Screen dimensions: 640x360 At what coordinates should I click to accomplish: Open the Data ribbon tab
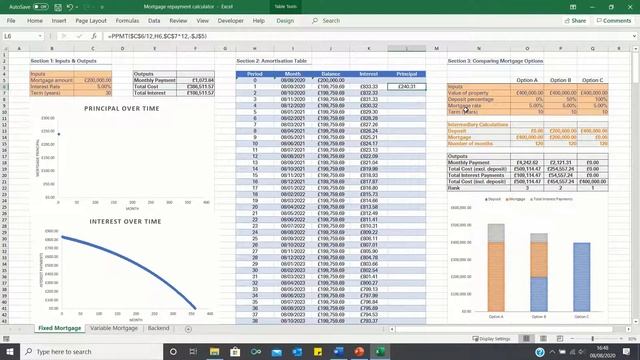(x=154, y=21)
